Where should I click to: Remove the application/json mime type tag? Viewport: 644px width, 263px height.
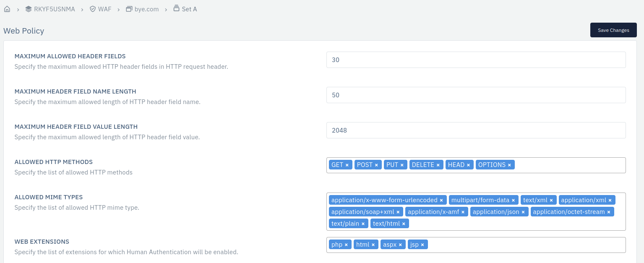pyautogui.click(x=523, y=212)
